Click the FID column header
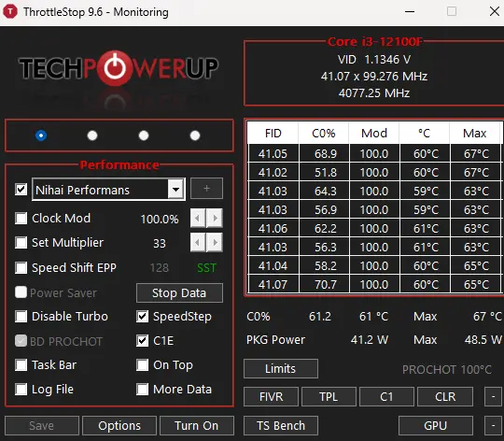Viewport: 504px width, 441px height. (273, 134)
